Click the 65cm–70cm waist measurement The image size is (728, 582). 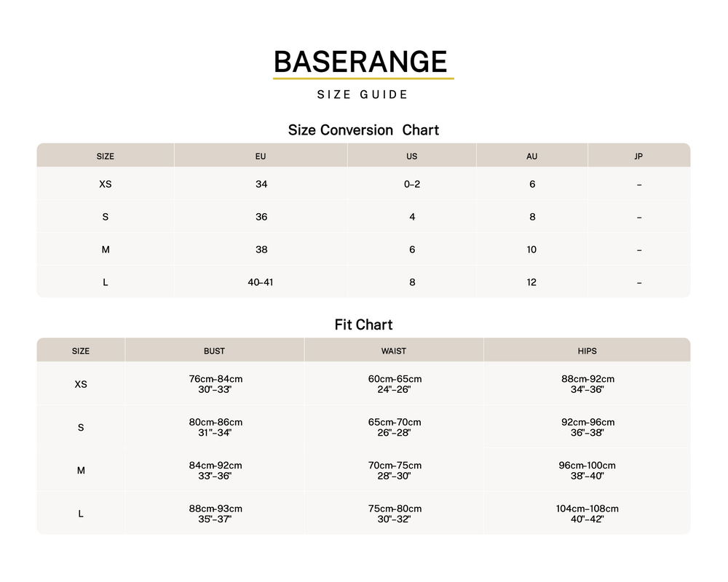395,423
